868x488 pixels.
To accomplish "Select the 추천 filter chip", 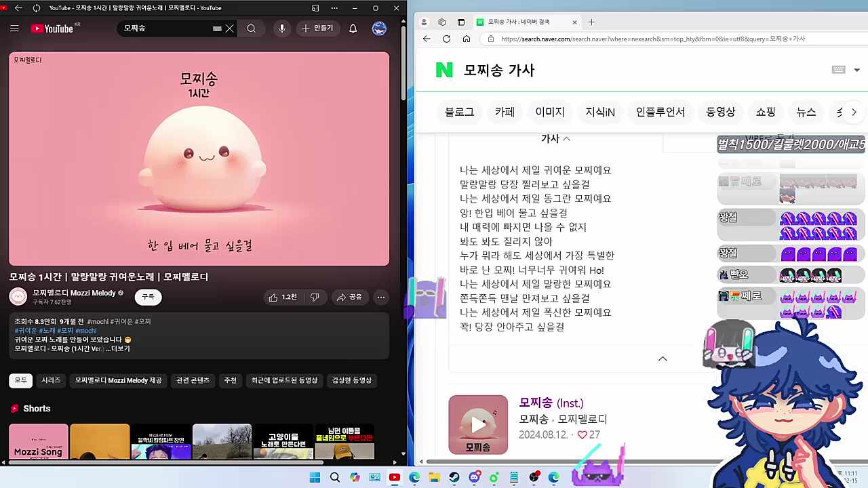I will (x=231, y=380).
